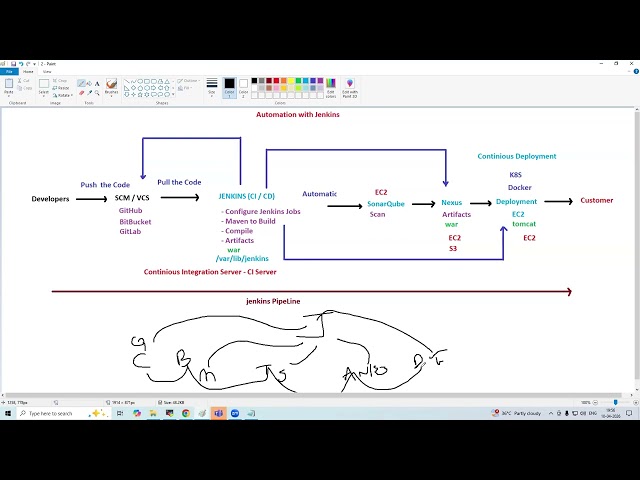This screenshot has height=480, width=640.
Task: Cut the current selection
Action: point(24,81)
